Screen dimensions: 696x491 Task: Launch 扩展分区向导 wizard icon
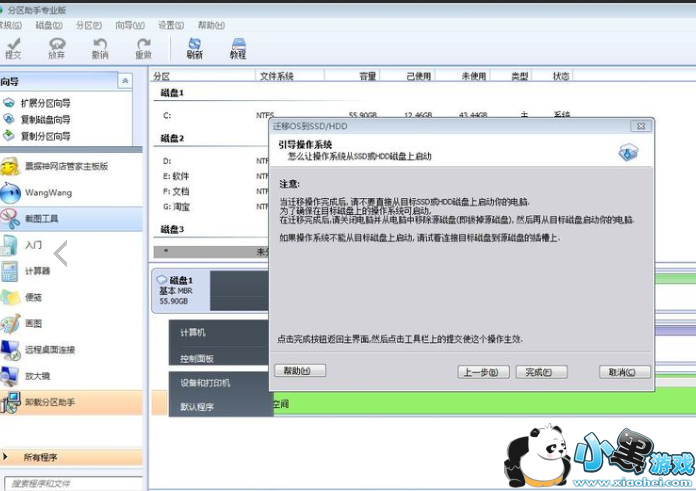(x=9, y=103)
